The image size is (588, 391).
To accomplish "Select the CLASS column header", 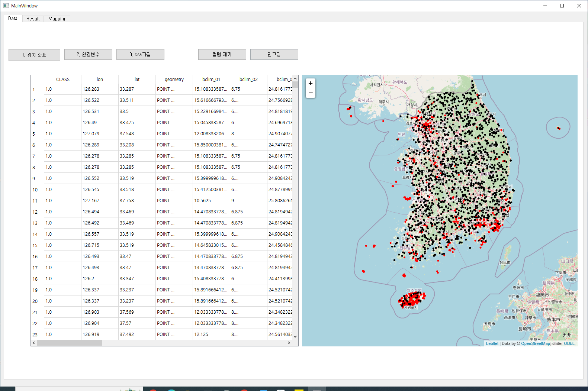I will pos(62,79).
